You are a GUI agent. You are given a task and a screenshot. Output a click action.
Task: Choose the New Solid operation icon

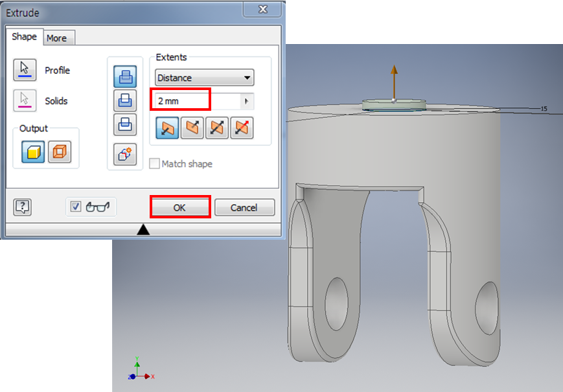coord(125,154)
